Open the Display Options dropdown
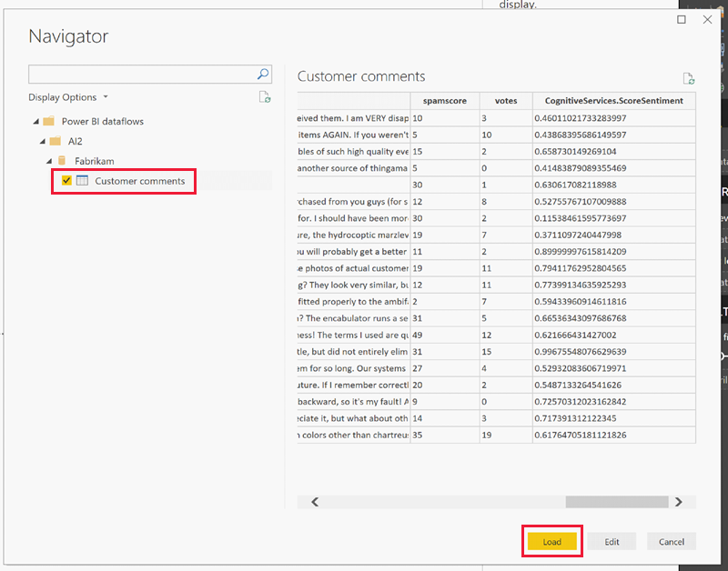Viewport: 728px width, 571px height. pyautogui.click(x=67, y=97)
